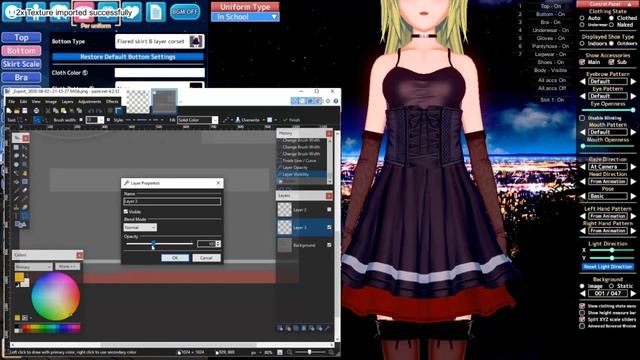
Task: Open the body category icon in the character maker
Action: pyautogui.click(x=36, y=12)
